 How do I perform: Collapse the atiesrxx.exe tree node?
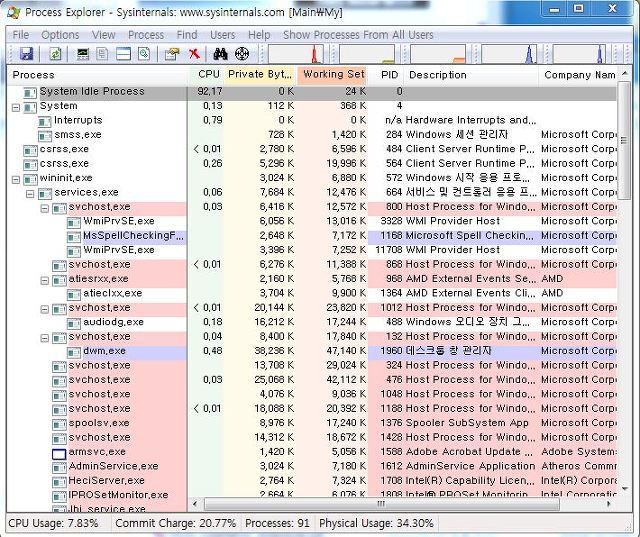(45, 281)
